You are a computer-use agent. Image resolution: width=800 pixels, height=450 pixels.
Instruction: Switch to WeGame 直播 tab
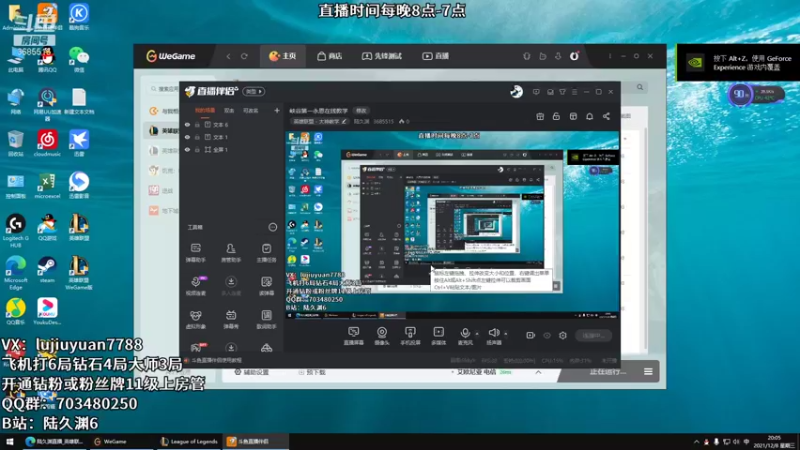[x=436, y=56]
